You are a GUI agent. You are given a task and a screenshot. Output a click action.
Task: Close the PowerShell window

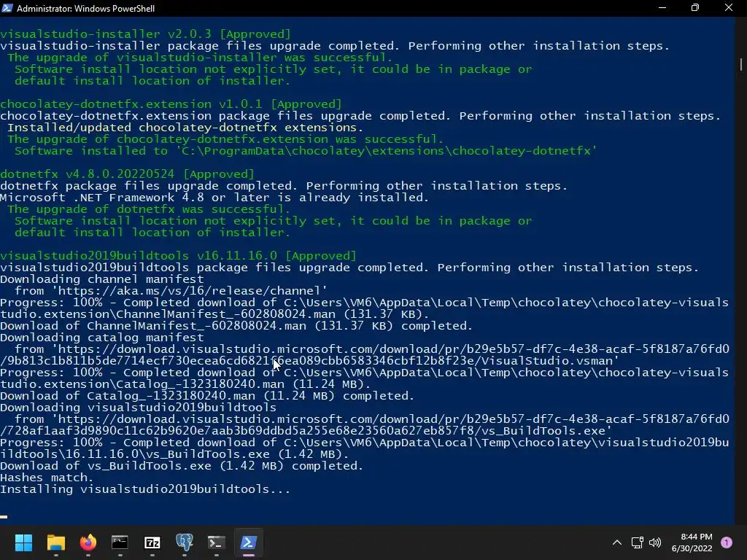point(729,7)
